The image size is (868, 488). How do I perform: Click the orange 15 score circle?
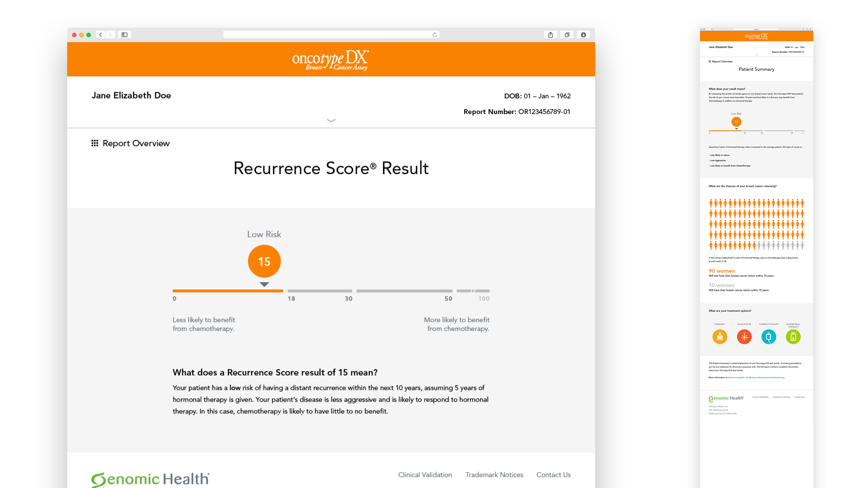click(264, 261)
